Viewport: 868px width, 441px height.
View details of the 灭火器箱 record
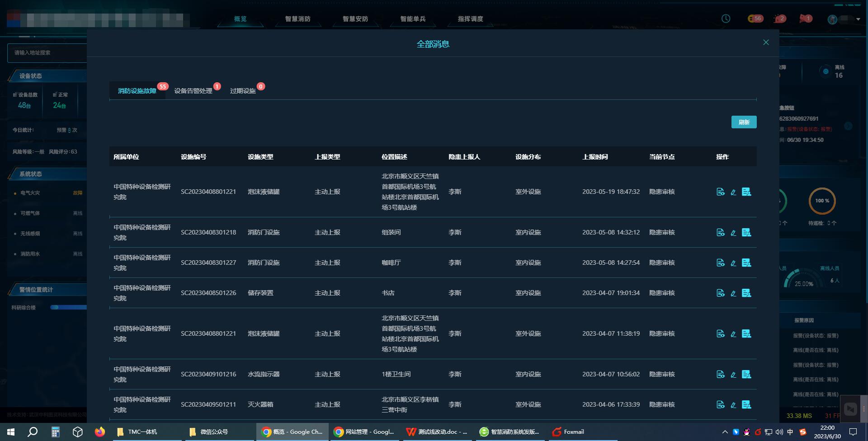point(721,405)
